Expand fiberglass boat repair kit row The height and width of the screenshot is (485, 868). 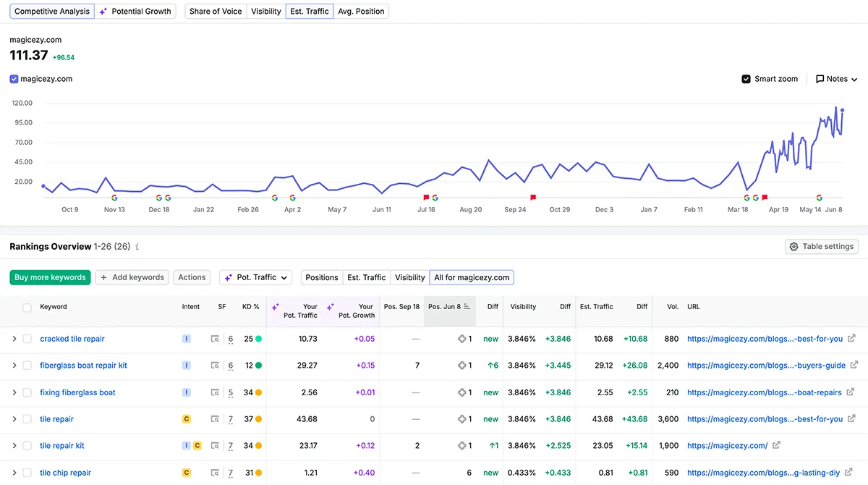coord(14,366)
